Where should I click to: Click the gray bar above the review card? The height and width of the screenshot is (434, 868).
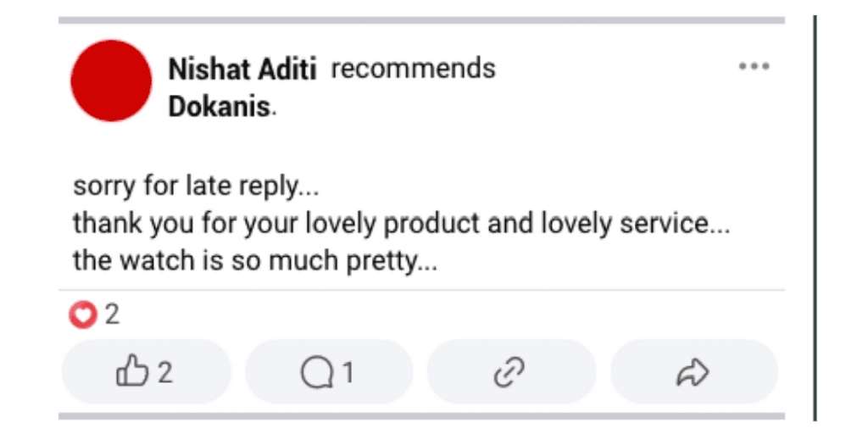click(421, 20)
